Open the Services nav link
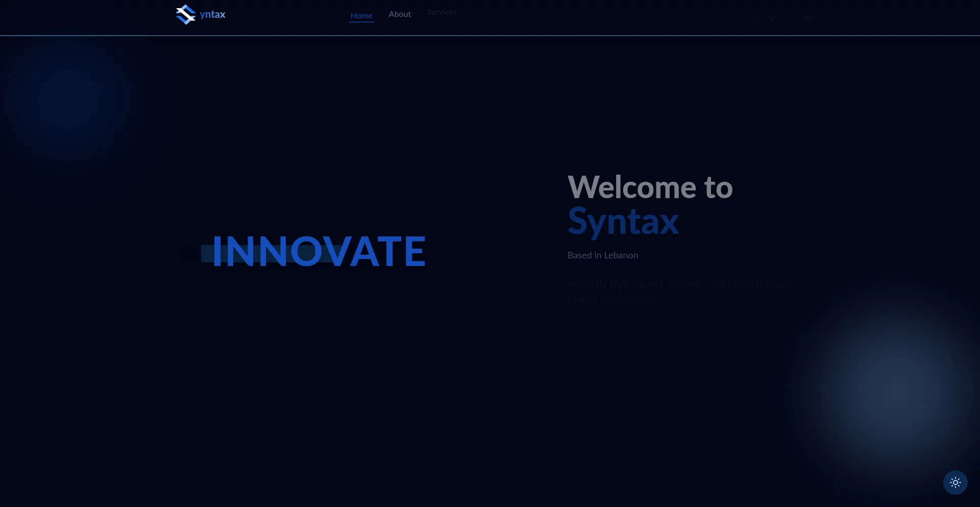Screen dimensions: 980x507 click(442, 12)
